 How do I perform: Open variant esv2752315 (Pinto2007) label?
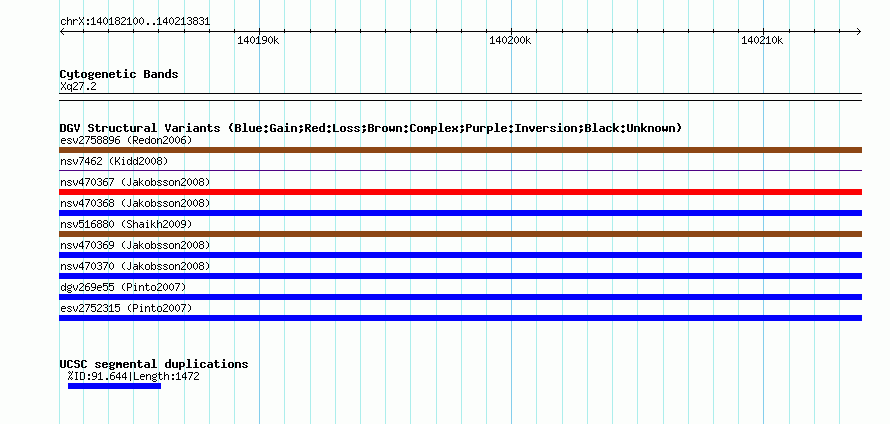[126, 308]
